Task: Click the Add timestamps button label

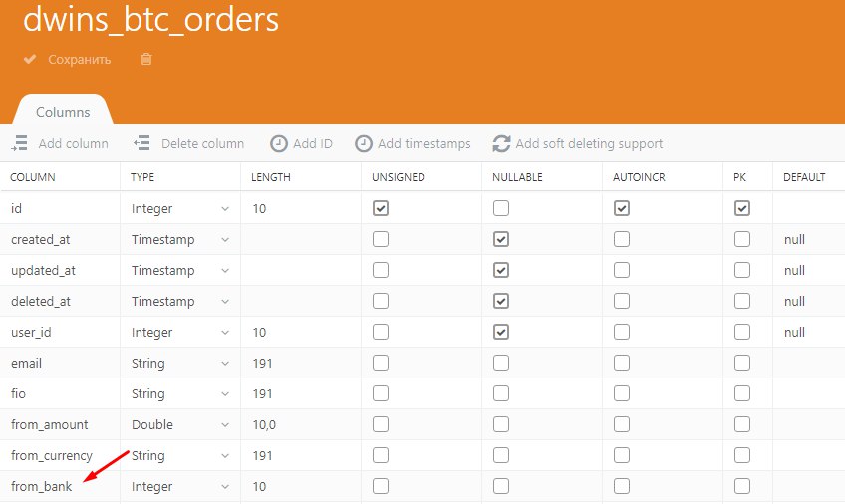Action: pyautogui.click(x=424, y=143)
